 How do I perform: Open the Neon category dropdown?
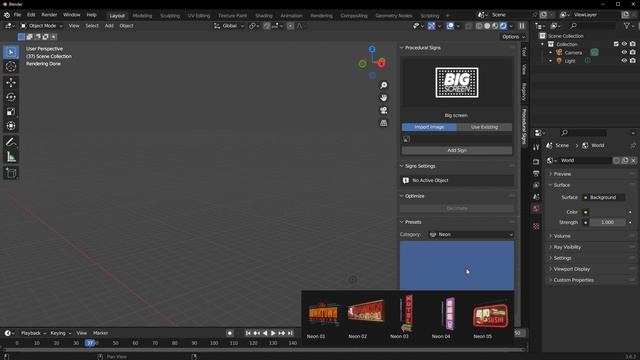click(x=471, y=234)
